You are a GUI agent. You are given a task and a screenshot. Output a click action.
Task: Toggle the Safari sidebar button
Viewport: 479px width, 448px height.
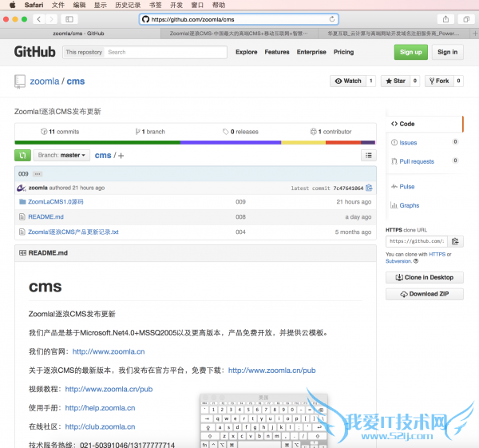pos(69,18)
